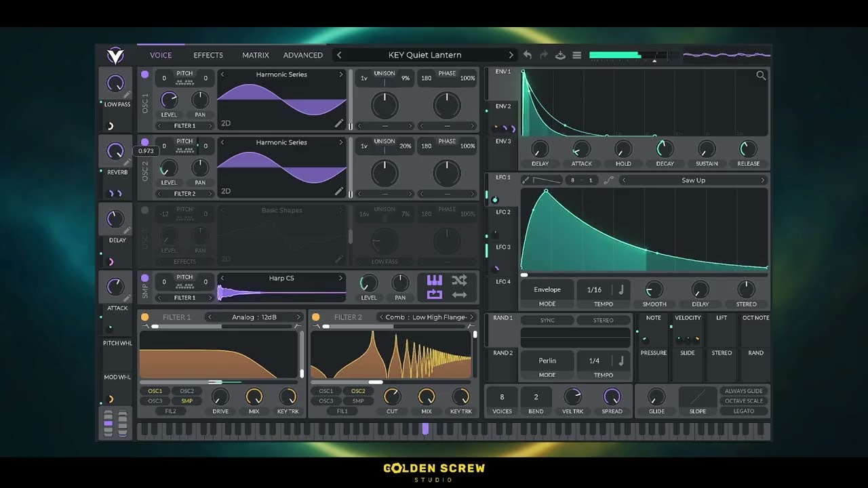Click the ALWAYS GLIDE button
The image size is (868, 488).
click(744, 391)
